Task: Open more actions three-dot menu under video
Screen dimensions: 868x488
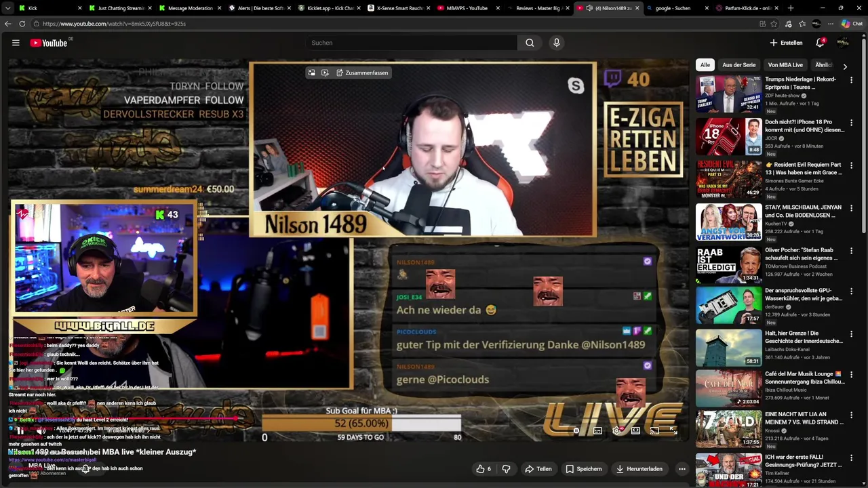Action: pos(682,469)
